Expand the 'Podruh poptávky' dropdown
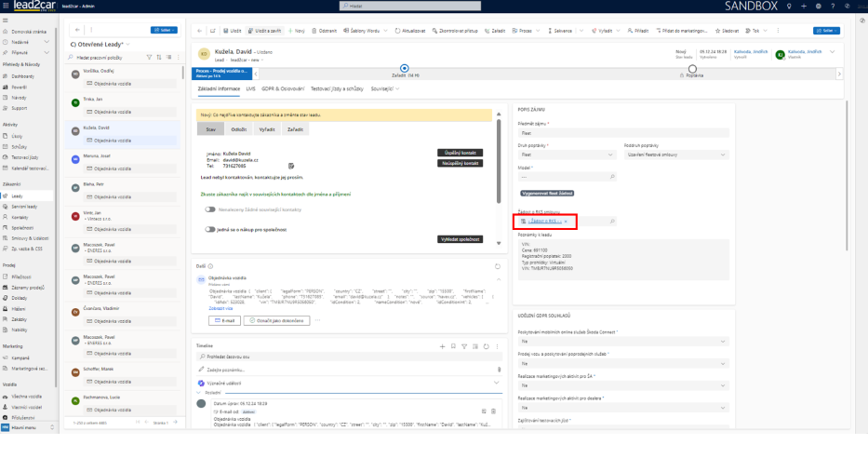The image size is (868, 458). (x=674, y=155)
